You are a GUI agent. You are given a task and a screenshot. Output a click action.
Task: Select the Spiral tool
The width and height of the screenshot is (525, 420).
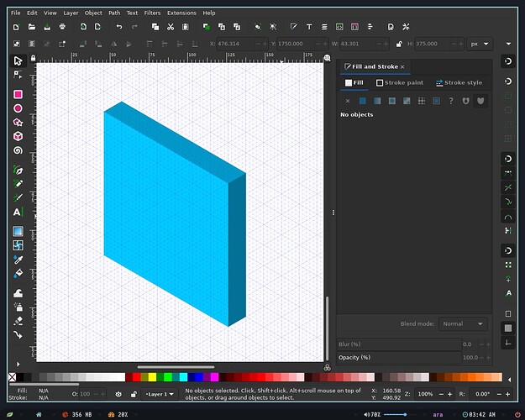click(x=18, y=150)
